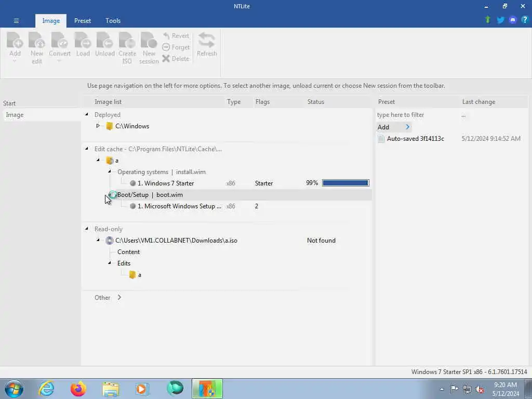Click the 'Type' column header
Screen dimensions: 532x399
pos(233,102)
